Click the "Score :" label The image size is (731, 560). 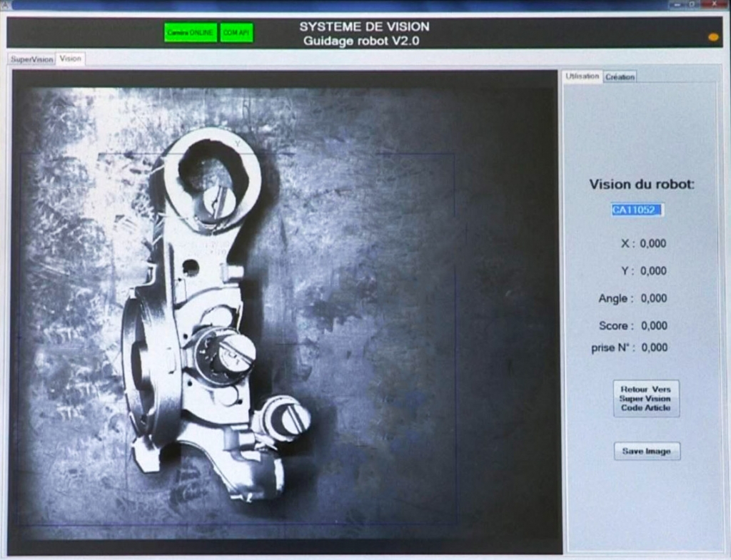pos(616,326)
